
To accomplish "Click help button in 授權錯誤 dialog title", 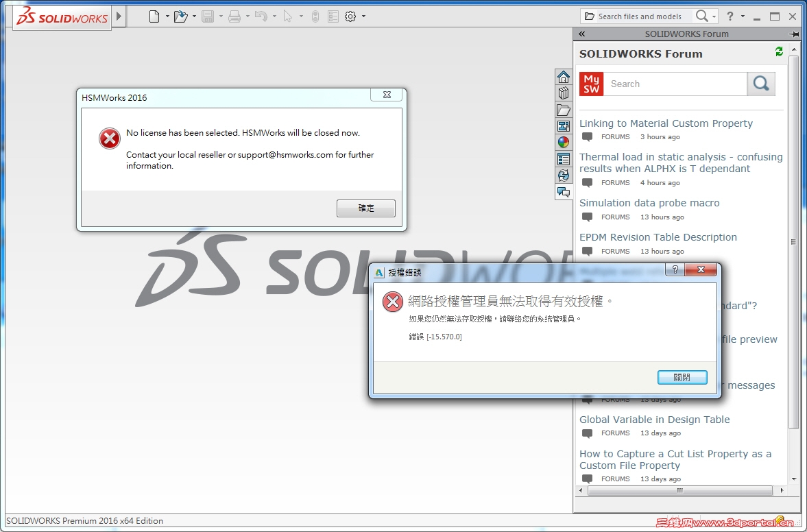I will tap(675, 269).
